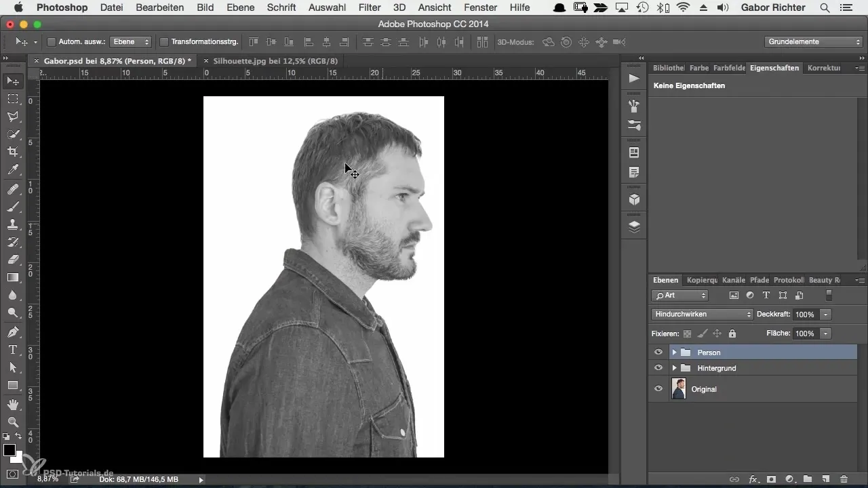Viewport: 868px width, 488px height.
Task: Open Spotlight search in menu bar
Action: [x=825, y=7]
